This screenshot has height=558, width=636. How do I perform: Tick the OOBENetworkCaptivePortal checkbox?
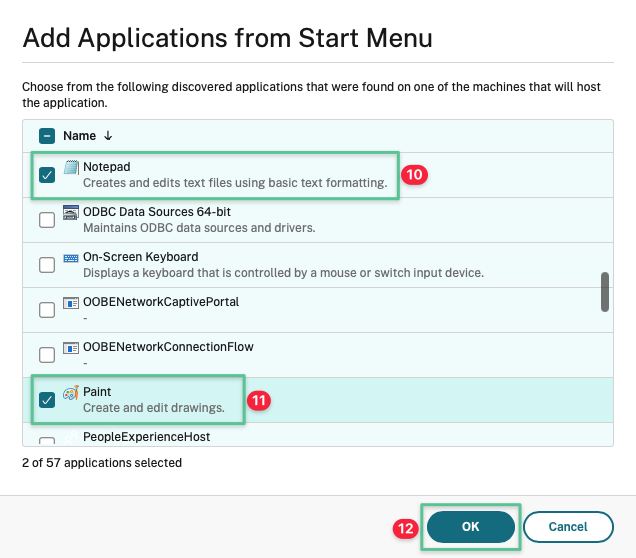point(47,310)
